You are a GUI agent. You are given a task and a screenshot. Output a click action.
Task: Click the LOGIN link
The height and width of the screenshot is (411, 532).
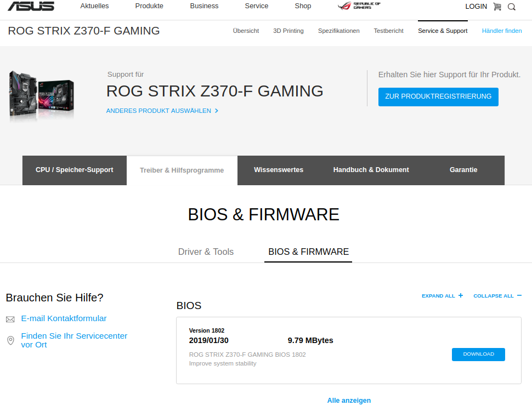click(476, 7)
